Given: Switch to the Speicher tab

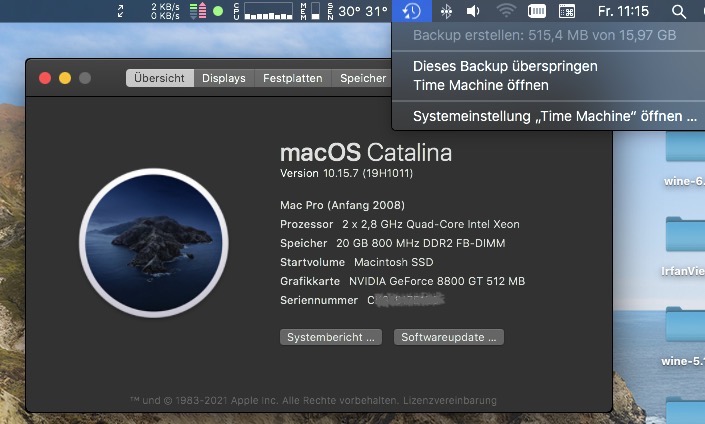Looking at the screenshot, I should (362, 78).
